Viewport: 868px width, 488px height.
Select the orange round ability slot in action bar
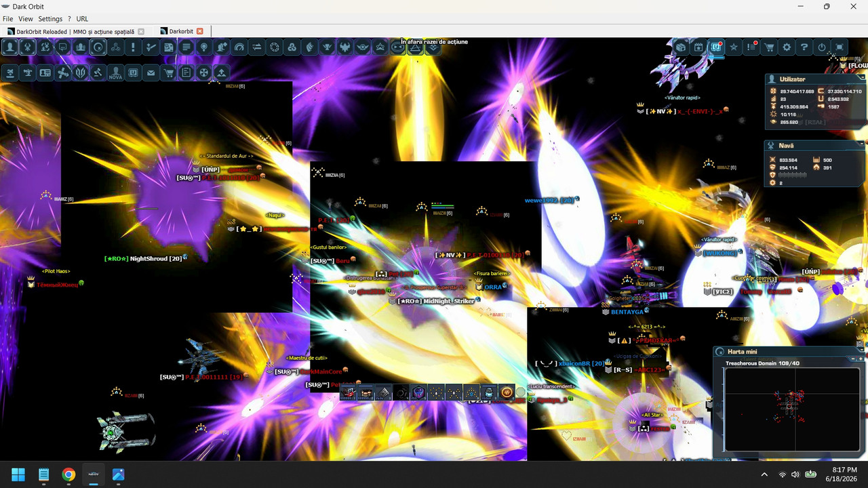tap(507, 392)
